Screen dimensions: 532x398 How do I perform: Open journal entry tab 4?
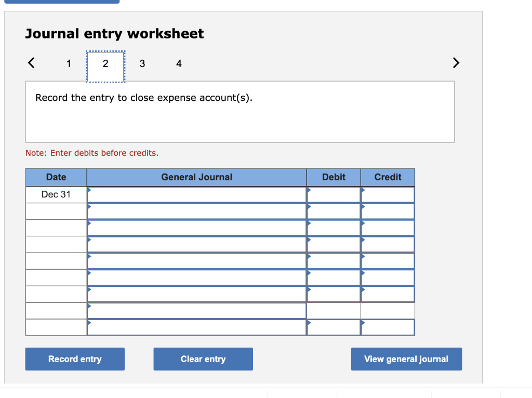pos(179,63)
